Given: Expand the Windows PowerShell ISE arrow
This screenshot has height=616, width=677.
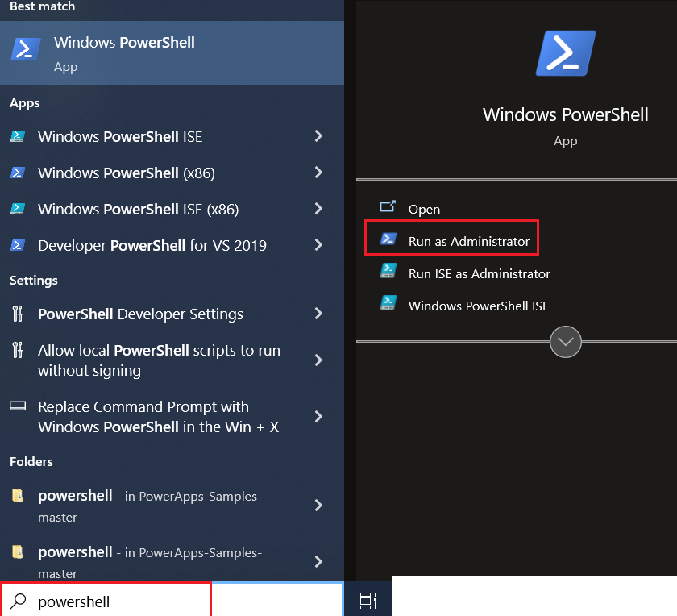Looking at the screenshot, I should point(318,136).
